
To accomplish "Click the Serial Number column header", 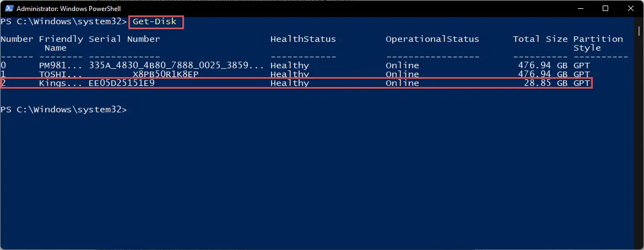I will click(125, 39).
